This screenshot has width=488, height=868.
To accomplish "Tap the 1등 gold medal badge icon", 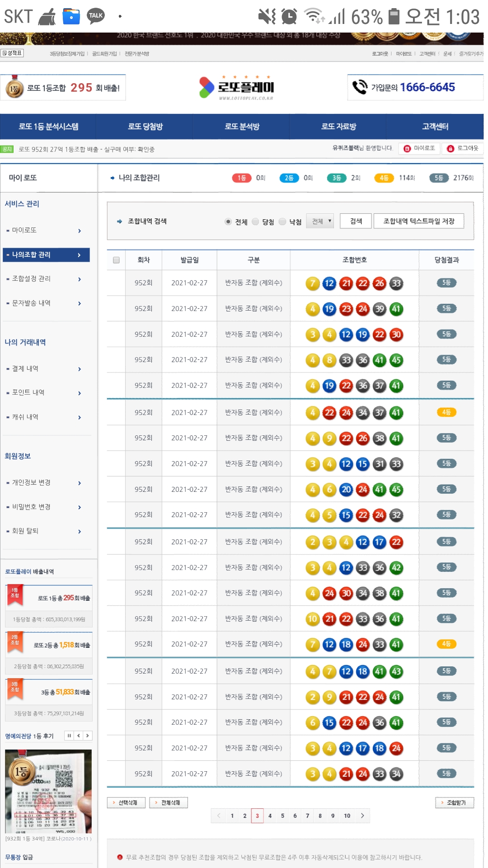I will pos(14,87).
